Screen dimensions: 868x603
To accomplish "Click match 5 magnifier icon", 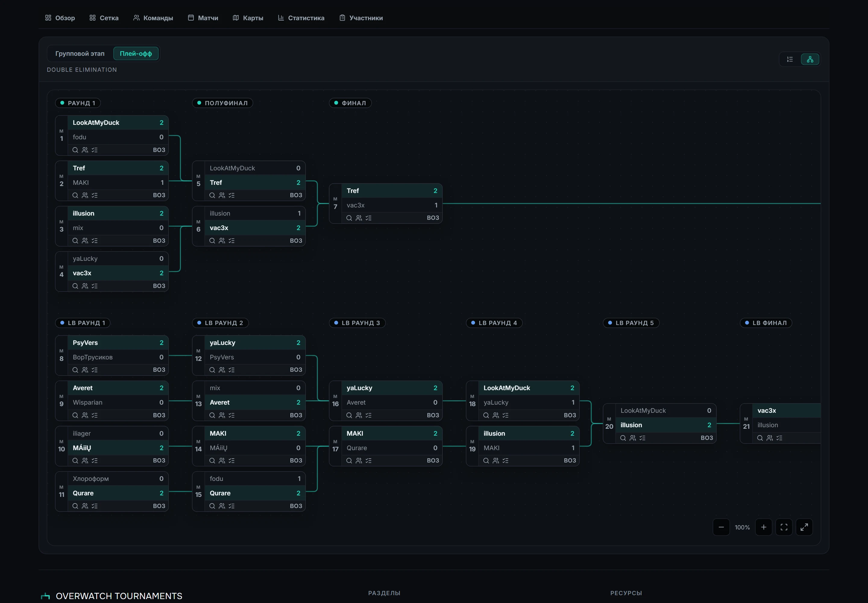I will click(212, 195).
